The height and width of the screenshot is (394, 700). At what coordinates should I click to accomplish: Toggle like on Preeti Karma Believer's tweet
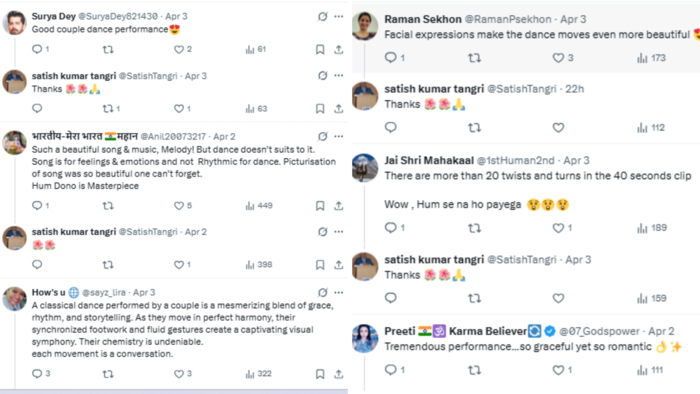click(558, 370)
